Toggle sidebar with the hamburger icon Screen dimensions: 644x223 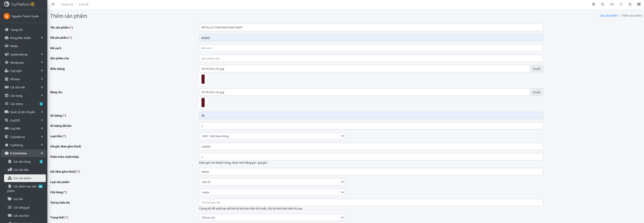tap(53, 4)
